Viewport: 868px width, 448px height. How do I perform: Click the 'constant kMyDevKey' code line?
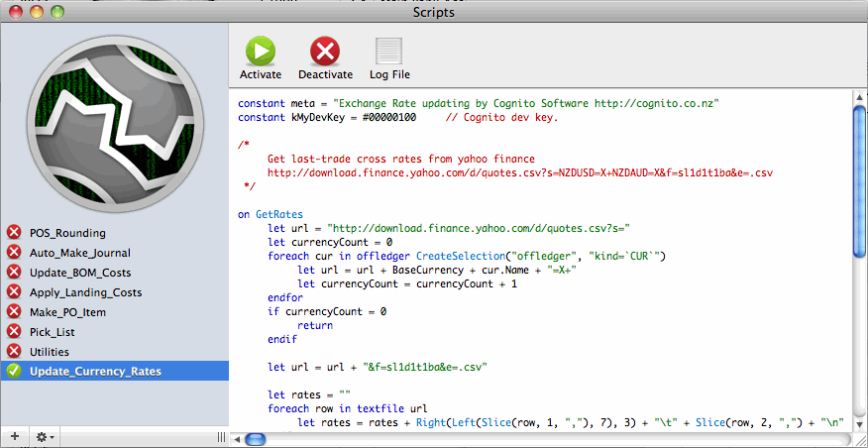pos(327,117)
